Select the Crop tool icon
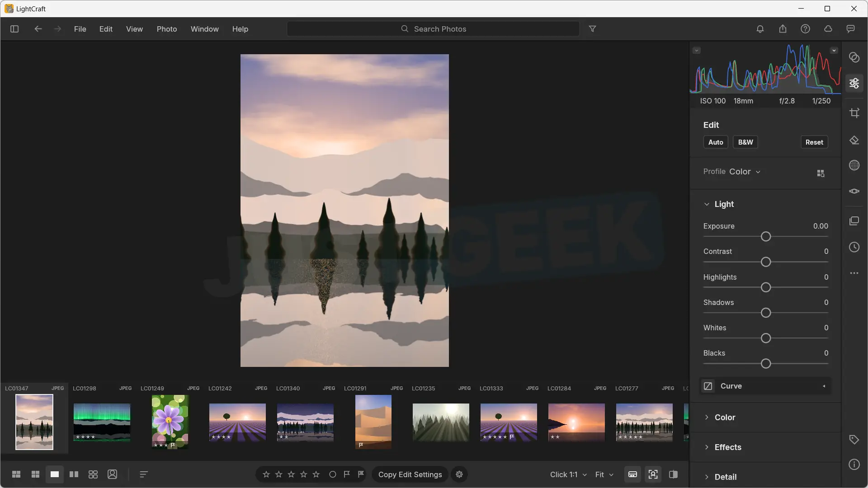868x488 pixels. coord(854,113)
